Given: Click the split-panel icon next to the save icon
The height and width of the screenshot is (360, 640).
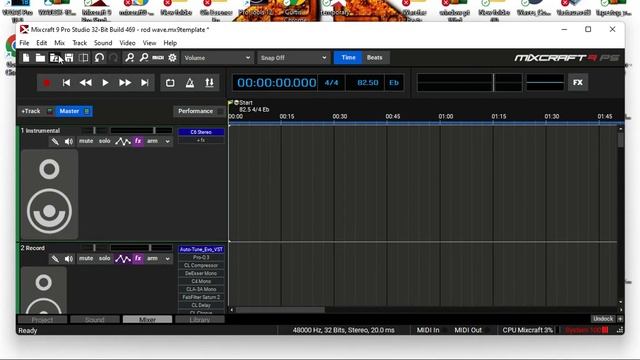Looking at the screenshot, I should [x=83, y=58].
